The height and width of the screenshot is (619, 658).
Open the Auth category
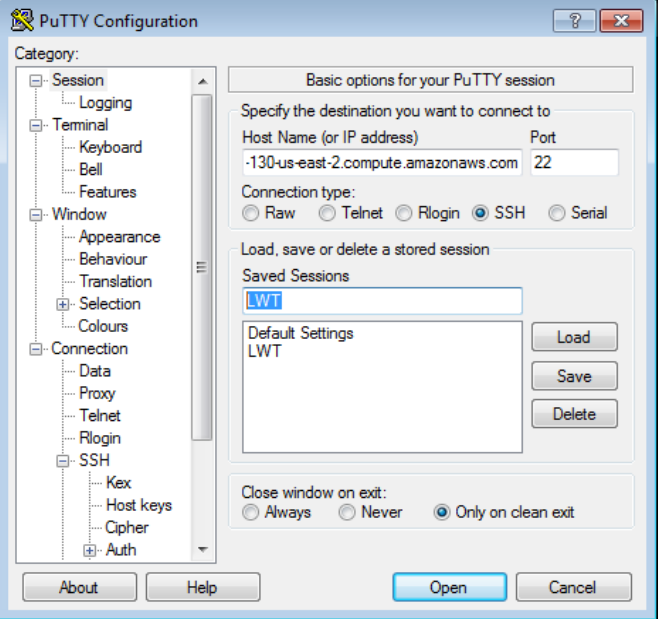(121, 550)
